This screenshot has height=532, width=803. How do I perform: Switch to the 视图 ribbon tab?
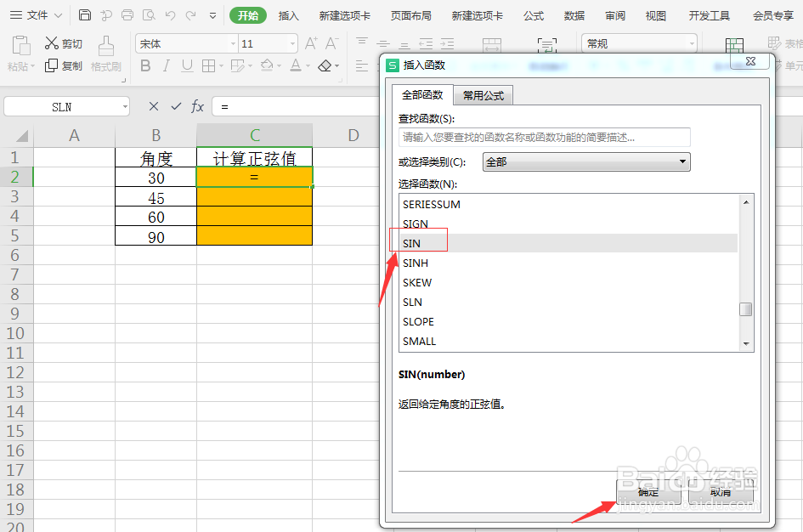pos(656,16)
